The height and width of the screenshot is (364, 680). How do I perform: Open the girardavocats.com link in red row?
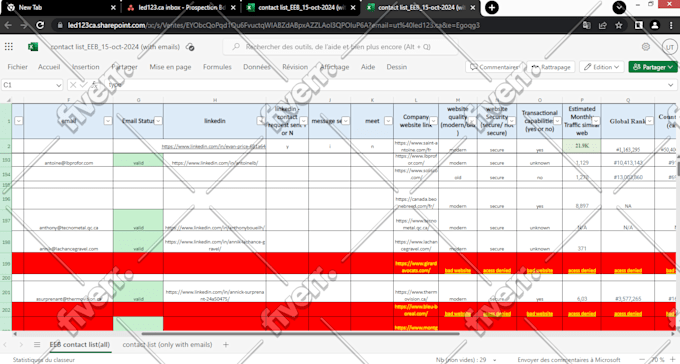pyautogui.click(x=416, y=267)
